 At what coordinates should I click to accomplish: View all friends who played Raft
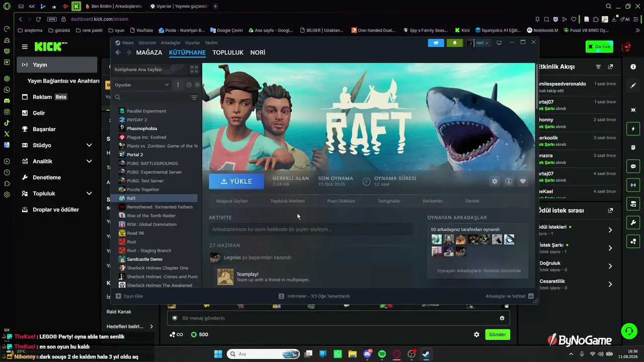pos(479,270)
